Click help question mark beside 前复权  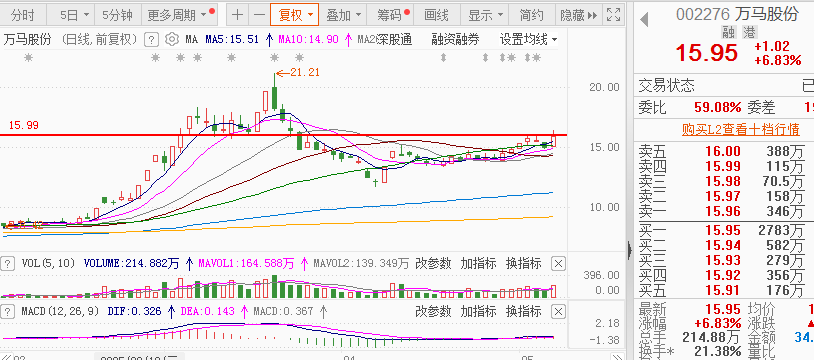151,39
